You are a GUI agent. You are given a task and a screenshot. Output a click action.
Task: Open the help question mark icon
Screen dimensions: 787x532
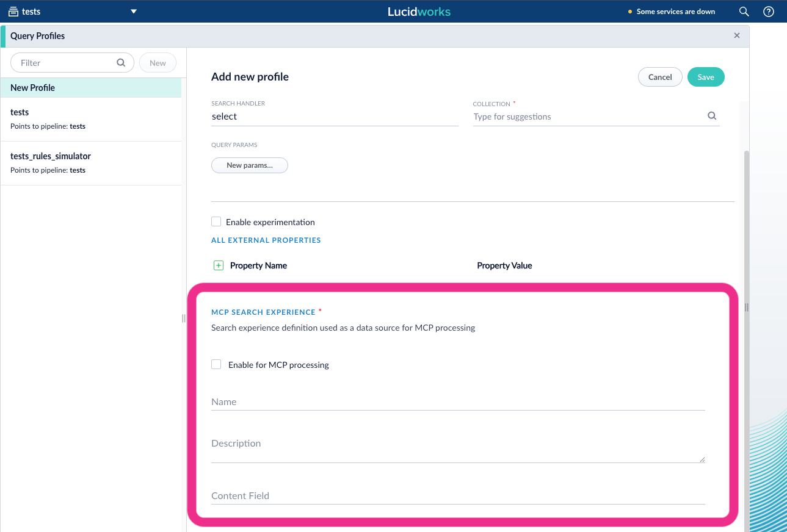(x=769, y=12)
